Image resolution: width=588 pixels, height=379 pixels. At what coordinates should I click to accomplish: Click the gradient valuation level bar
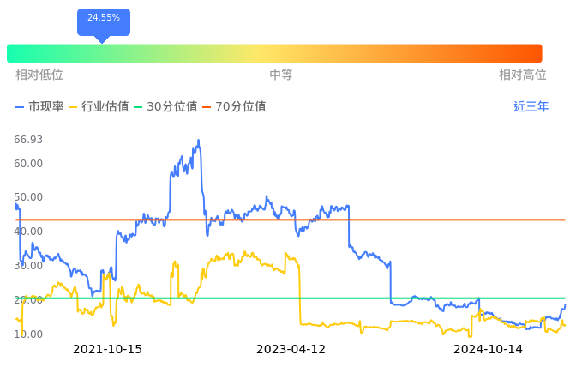(x=274, y=53)
